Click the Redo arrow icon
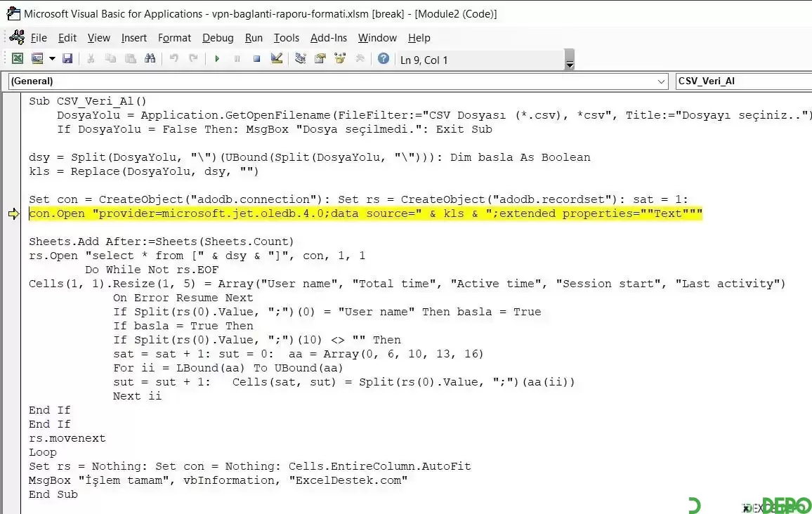 coord(193,58)
